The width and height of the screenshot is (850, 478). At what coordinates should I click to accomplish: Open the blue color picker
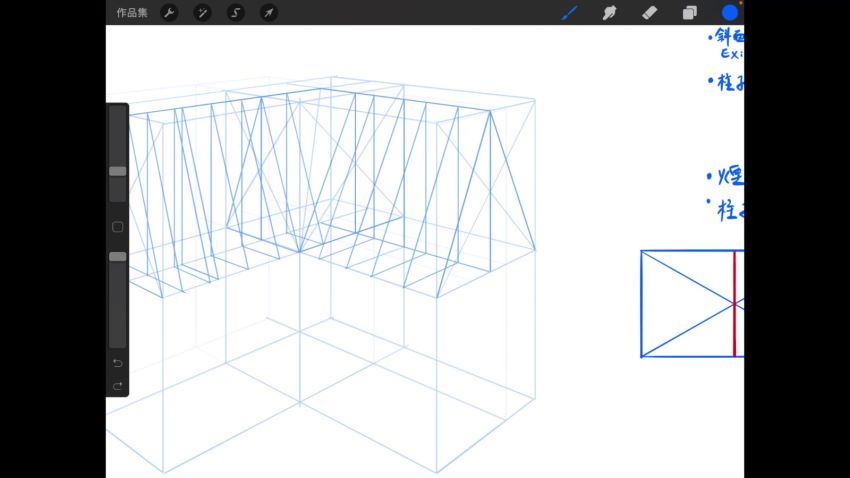tap(730, 12)
